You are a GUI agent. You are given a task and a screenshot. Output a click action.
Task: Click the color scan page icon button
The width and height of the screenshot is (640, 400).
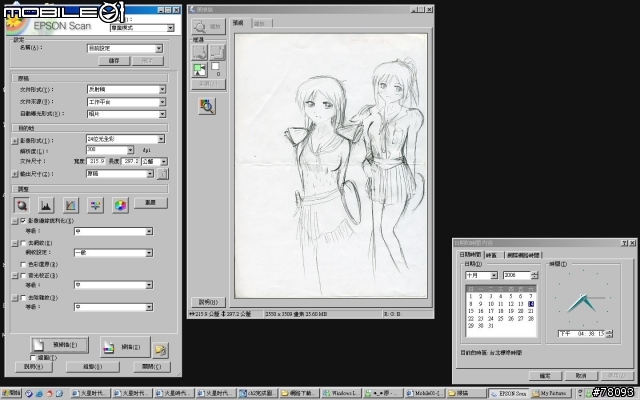[125, 347]
